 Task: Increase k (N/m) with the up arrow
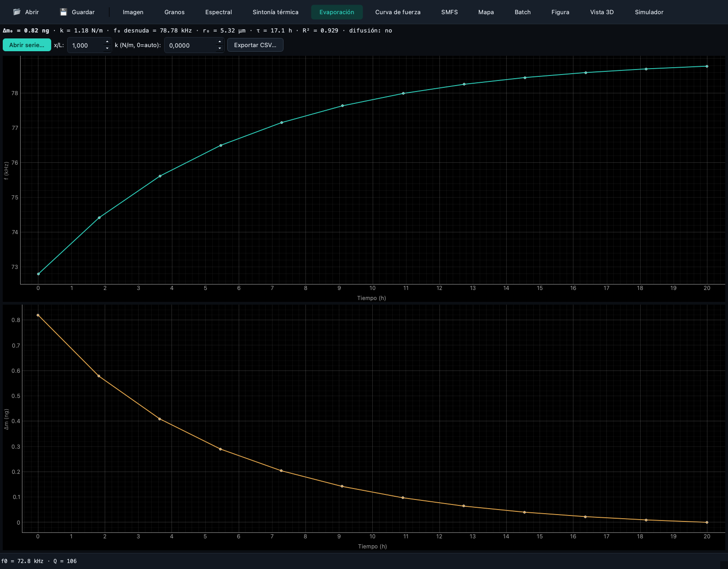[220, 42]
